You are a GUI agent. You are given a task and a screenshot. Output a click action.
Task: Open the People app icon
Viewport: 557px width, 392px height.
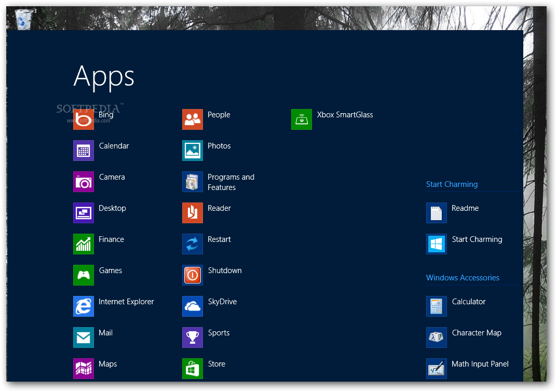point(193,119)
